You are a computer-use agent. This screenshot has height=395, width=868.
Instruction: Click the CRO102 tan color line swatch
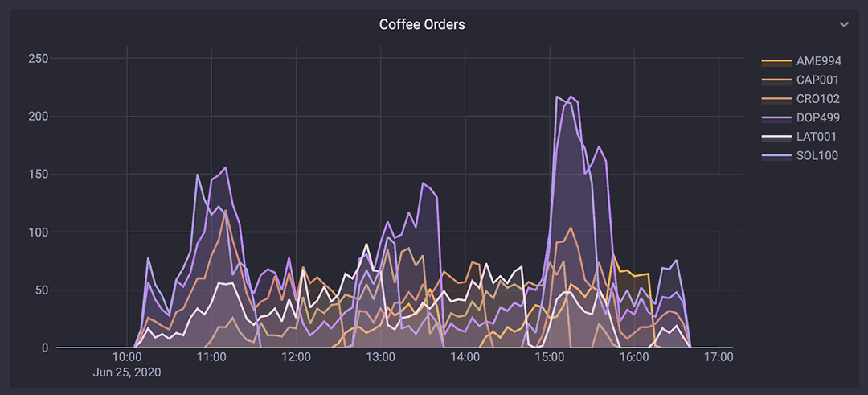(776, 99)
